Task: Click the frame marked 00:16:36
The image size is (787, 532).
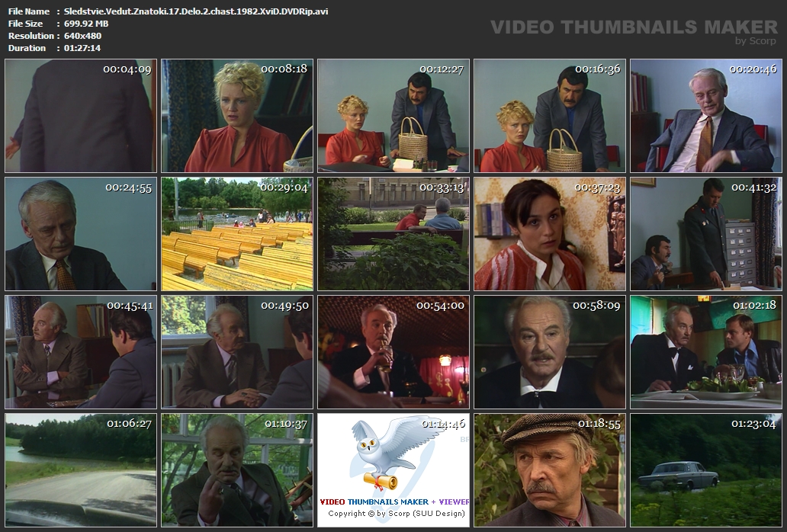Action: pyautogui.click(x=549, y=116)
